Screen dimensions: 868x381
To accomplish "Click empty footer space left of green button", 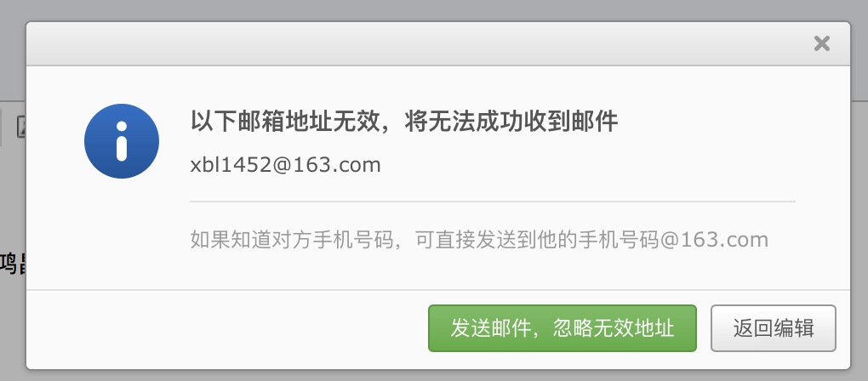I will 227,328.
